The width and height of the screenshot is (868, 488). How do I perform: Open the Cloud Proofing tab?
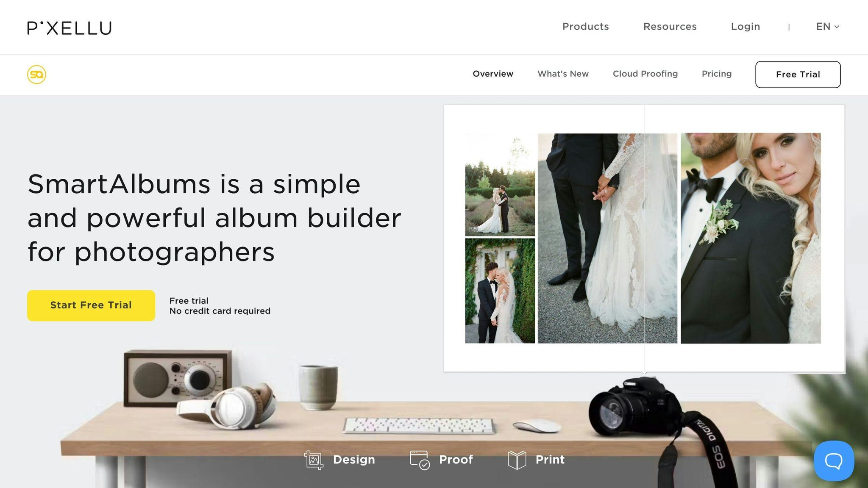[645, 74]
